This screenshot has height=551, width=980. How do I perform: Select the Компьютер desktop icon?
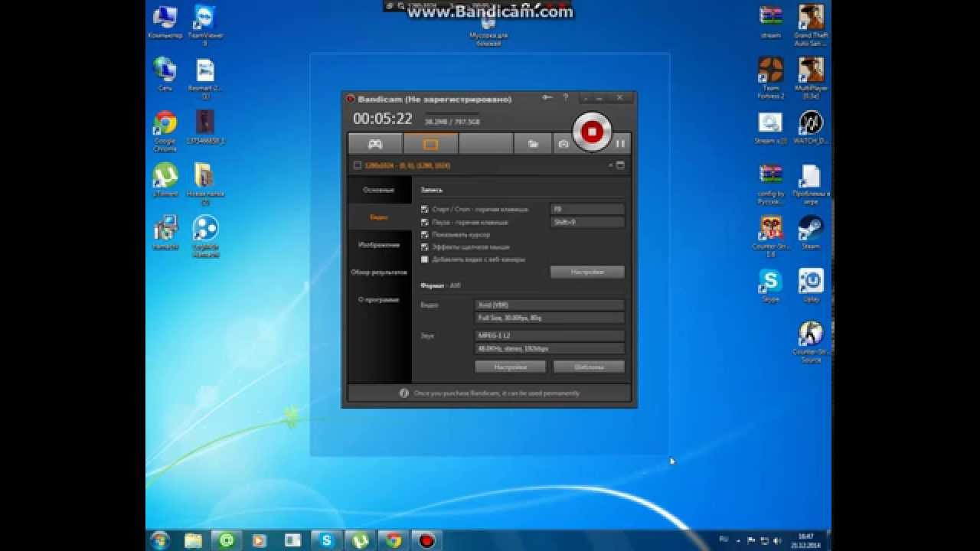(165, 23)
